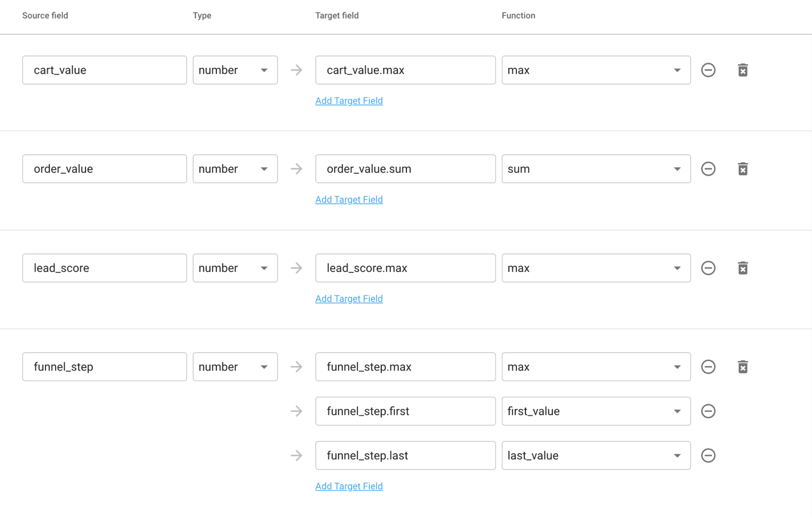Viewport: 812px width, 516px height.
Task: Edit the cart_value.max target field
Action: (406, 70)
